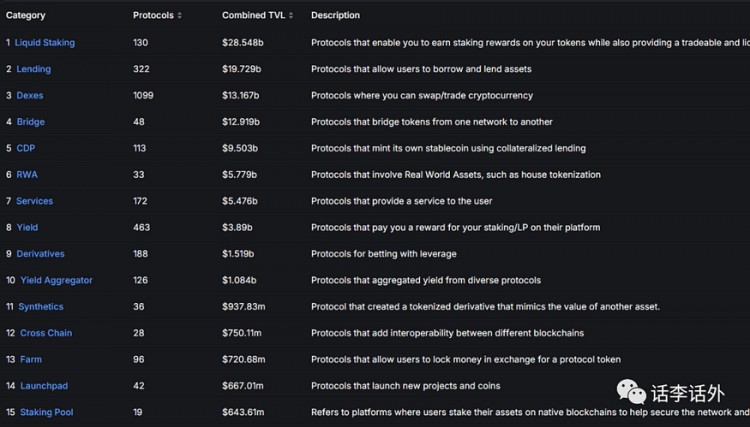Click the WeChat logo watermark

tap(631, 392)
